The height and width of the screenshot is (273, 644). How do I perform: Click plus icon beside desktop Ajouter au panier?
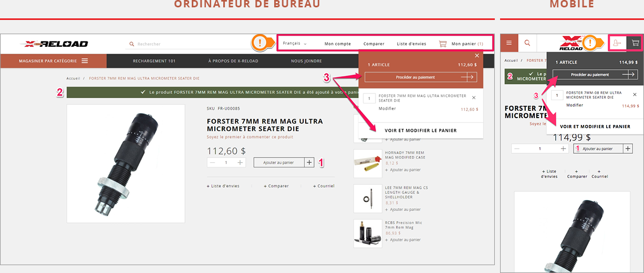309,163
